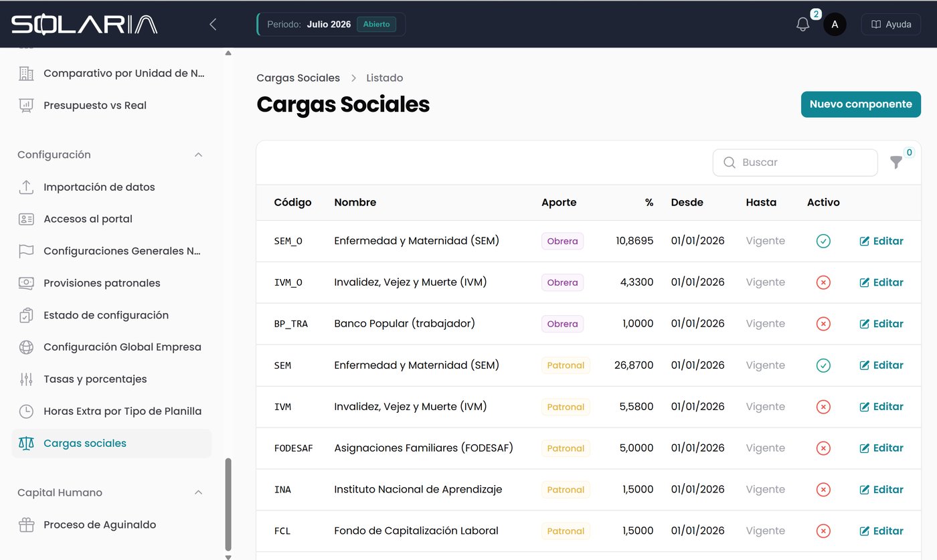This screenshot has height=560, width=937.
Task: Toggle active status for SEM_O row
Action: (x=823, y=241)
